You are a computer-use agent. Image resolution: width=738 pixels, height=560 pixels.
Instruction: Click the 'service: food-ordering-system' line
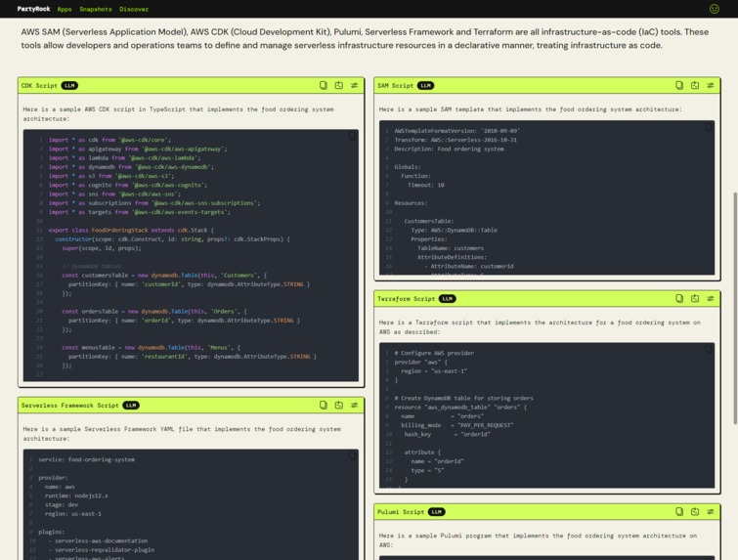(87, 459)
